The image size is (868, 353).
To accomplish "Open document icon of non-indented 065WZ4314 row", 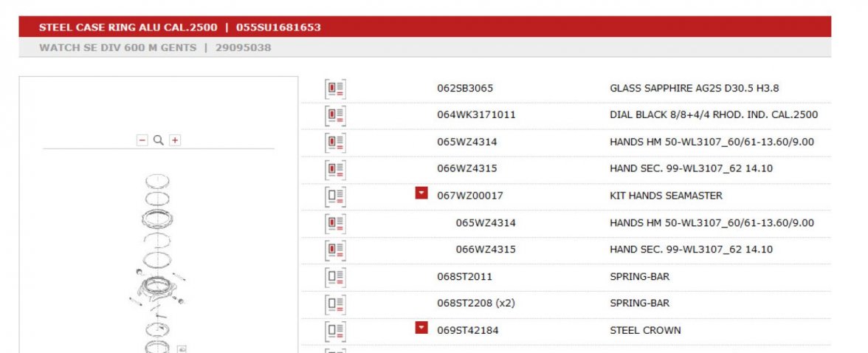I will click(x=335, y=143).
